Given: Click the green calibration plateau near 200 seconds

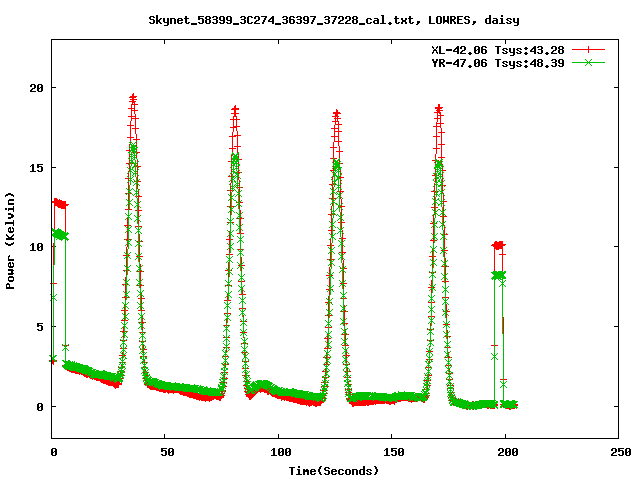Looking at the screenshot, I should click(x=499, y=275).
